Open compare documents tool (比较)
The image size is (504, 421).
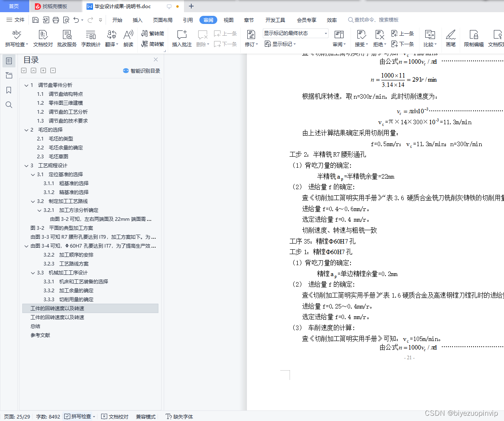pyautogui.click(x=430, y=39)
